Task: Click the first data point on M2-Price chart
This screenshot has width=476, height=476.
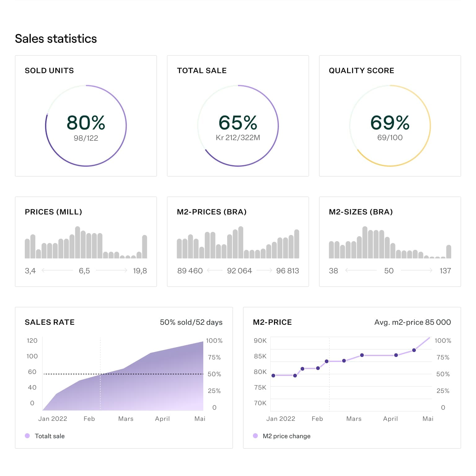Action: [273, 376]
